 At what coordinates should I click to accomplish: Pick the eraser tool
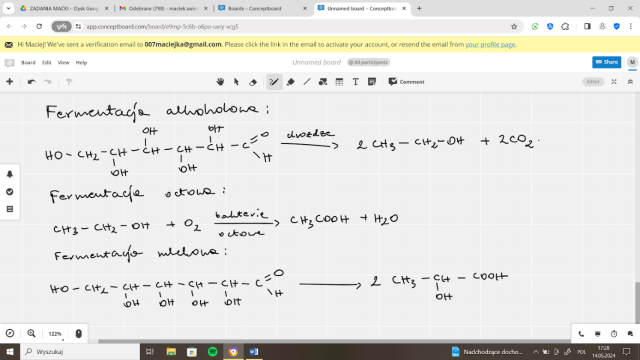click(x=253, y=82)
